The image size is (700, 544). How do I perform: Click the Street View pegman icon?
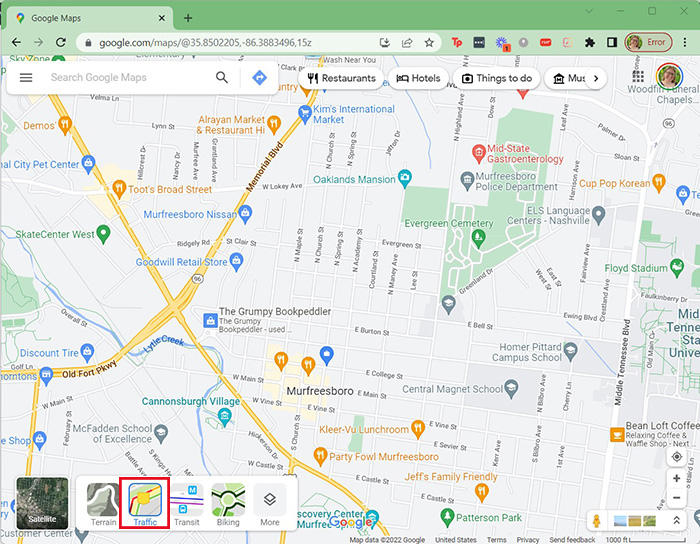coord(596,521)
